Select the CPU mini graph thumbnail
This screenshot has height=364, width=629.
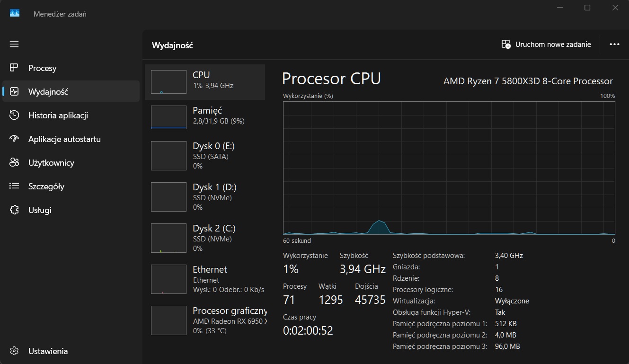coord(168,82)
